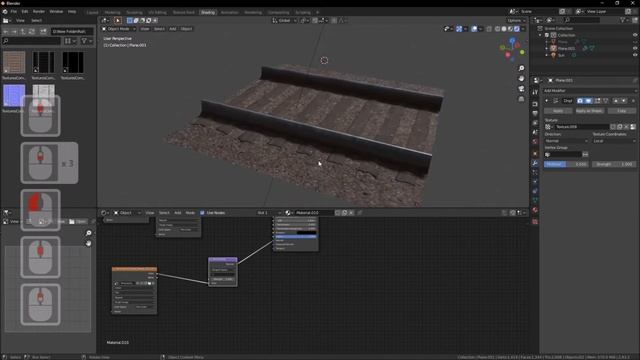
Task: Go forward in file browser
Action: (14, 31)
